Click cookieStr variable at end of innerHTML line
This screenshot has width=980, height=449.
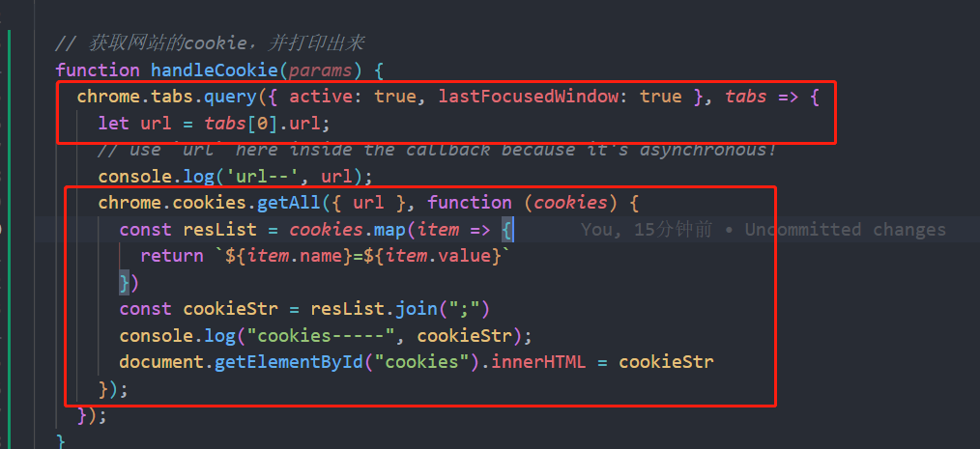[x=666, y=362]
